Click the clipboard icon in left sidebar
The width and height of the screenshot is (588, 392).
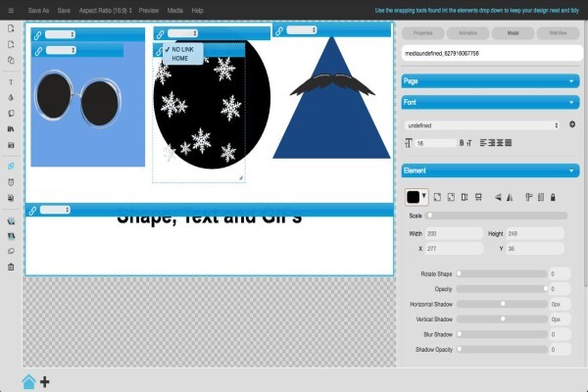pyautogui.click(x=11, y=268)
